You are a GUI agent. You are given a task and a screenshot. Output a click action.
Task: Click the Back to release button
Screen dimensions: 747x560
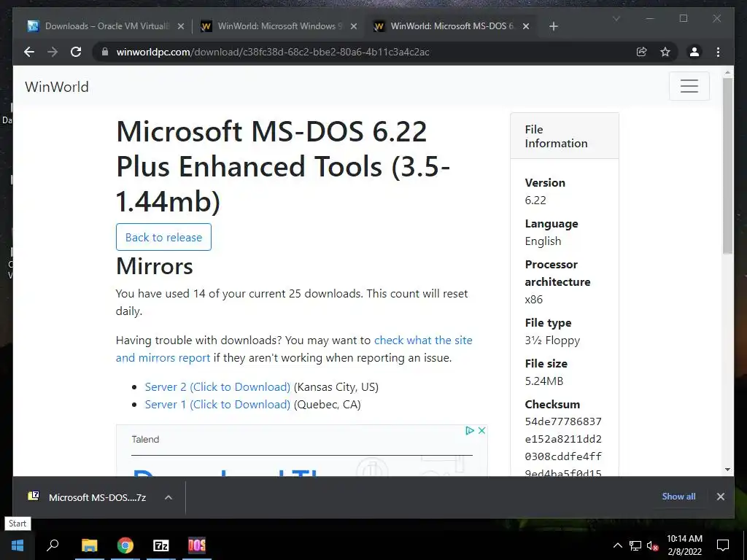point(163,237)
